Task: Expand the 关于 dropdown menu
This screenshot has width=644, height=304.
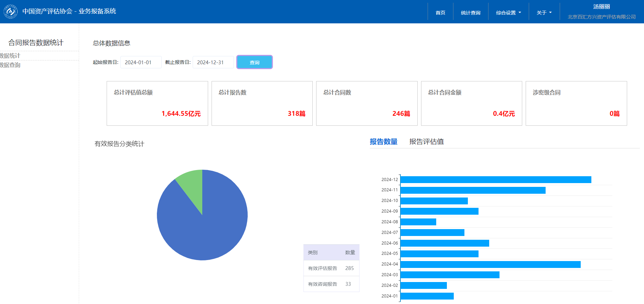Action: [x=544, y=13]
